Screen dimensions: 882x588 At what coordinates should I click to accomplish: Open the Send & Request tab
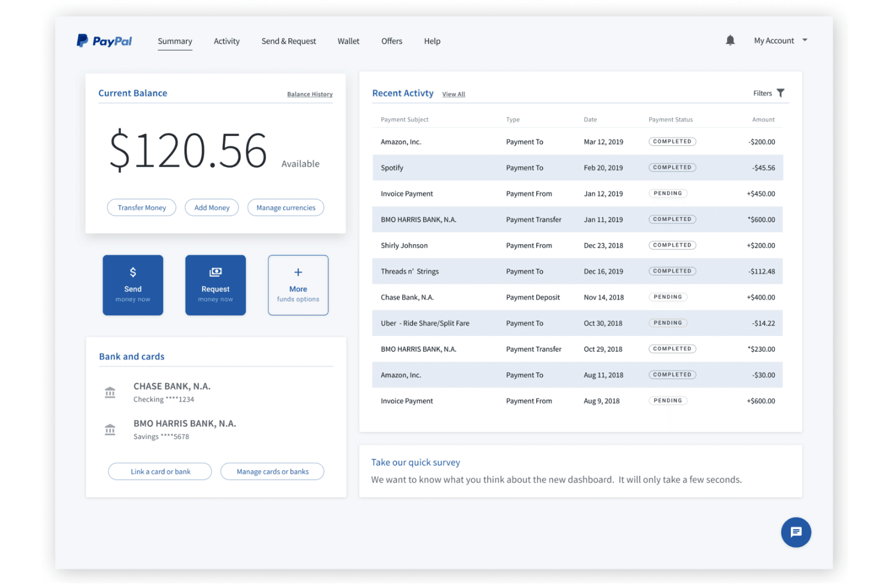(x=288, y=41)
